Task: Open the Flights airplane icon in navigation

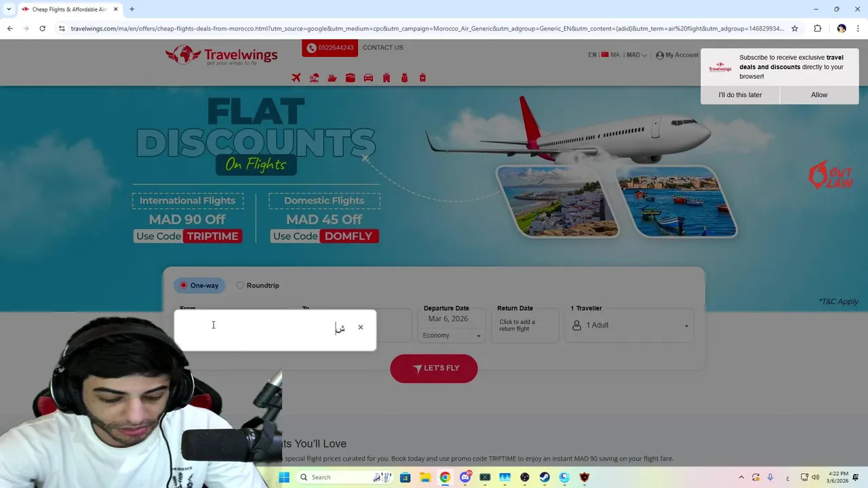Action: pyautogui.click(x=296, y=78)
